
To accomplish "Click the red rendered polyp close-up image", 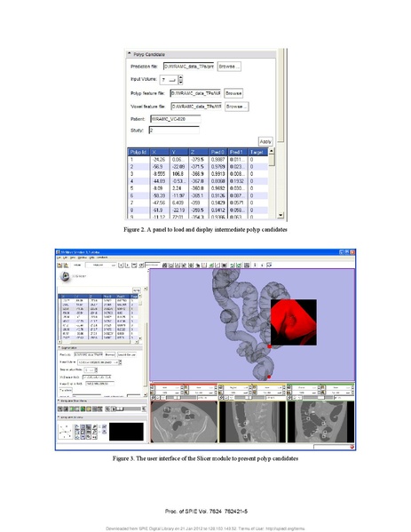I will coord(294,322).
